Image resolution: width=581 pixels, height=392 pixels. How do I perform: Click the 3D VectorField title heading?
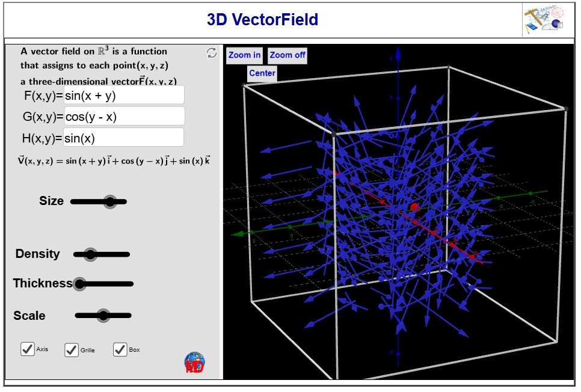pos(262,20)
